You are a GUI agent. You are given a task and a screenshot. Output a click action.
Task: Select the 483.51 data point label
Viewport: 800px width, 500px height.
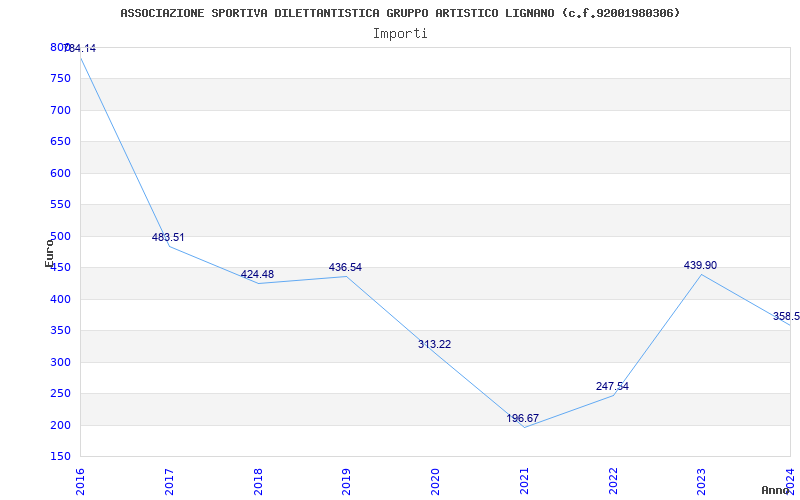click(x=168, y=237)
